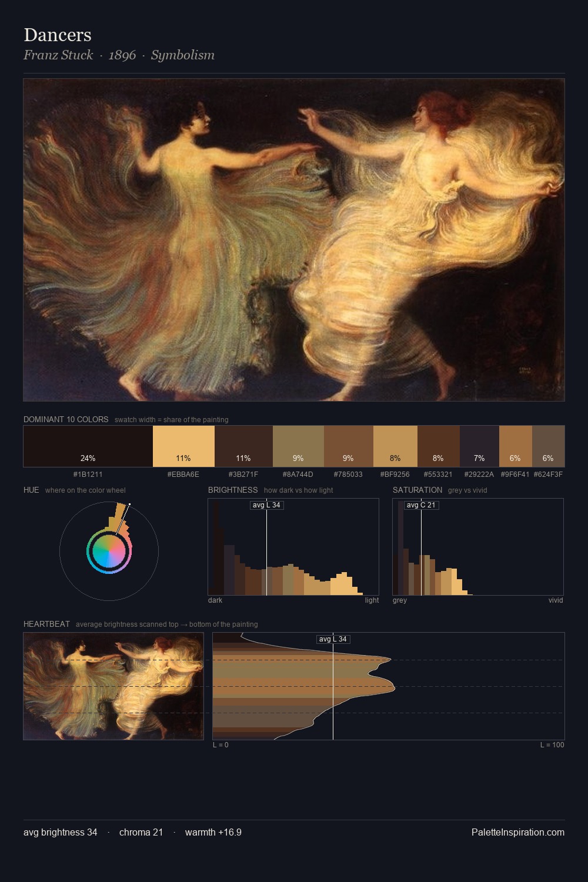
Task: Select the #BF9256 tan swatch
Action: pos(395,446)
